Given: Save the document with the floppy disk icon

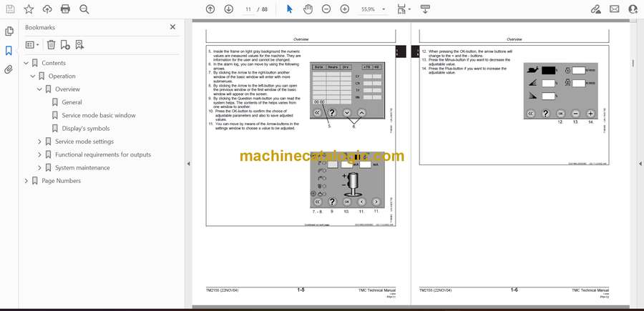Looking at the screenshot, I should tap(10, 9).
